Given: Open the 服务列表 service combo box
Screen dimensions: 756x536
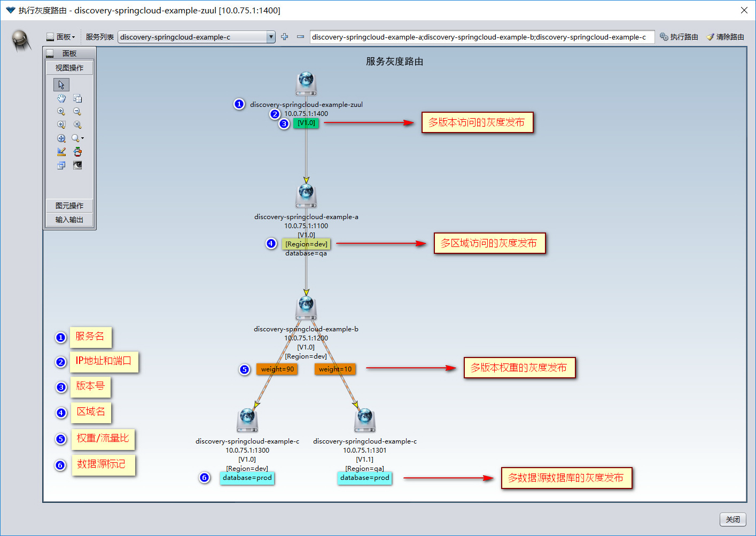Looking at the screenshot, I should tap(196, 37).
